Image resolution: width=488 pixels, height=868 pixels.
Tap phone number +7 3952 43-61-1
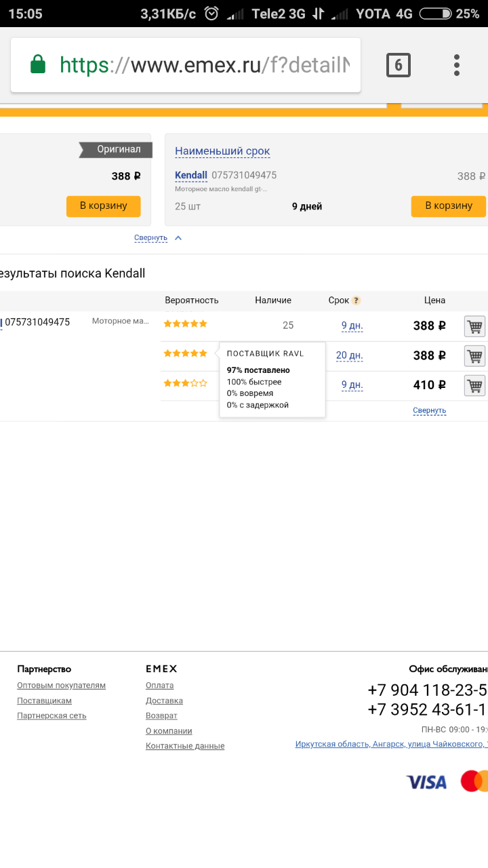pos(428,709)
